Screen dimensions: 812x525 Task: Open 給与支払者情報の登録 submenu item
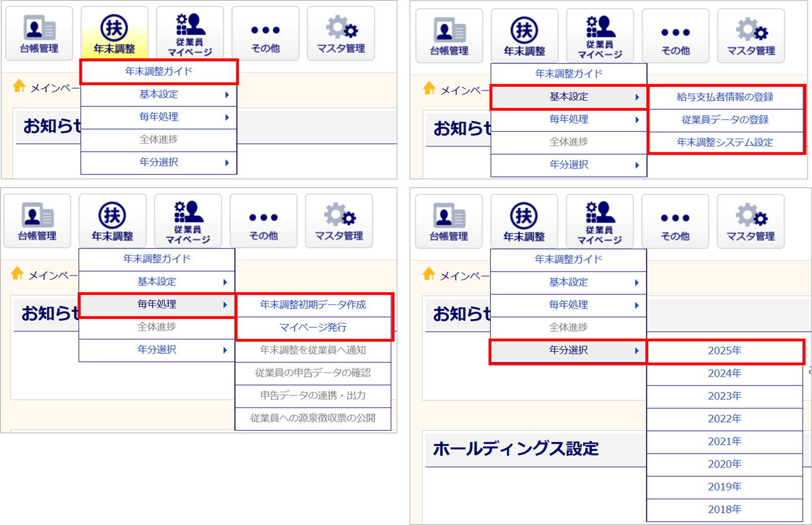725,97
